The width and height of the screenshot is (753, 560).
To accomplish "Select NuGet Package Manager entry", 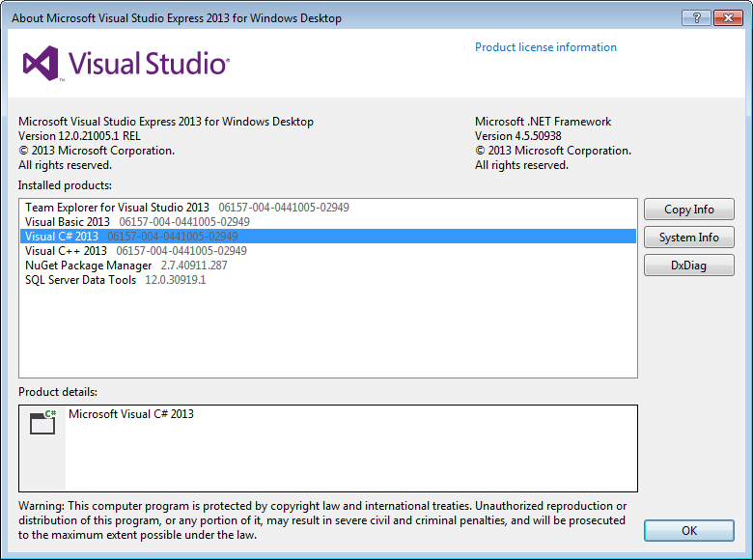I will pos(88,266).
